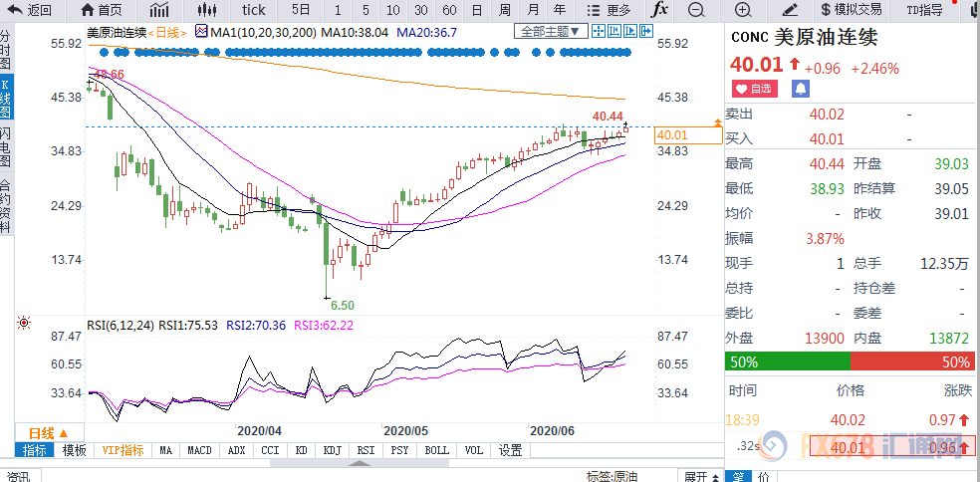Toggle 自选 favorite heart button
This screenshot has width=980, height=482.
coord(755,89)
